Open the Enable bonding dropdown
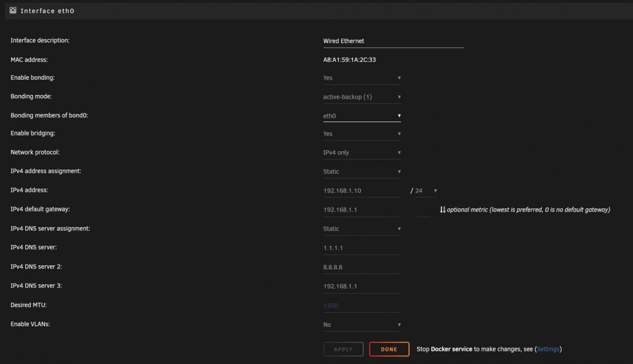This screenshot has width=633, height=364. (x=362, y=78)
